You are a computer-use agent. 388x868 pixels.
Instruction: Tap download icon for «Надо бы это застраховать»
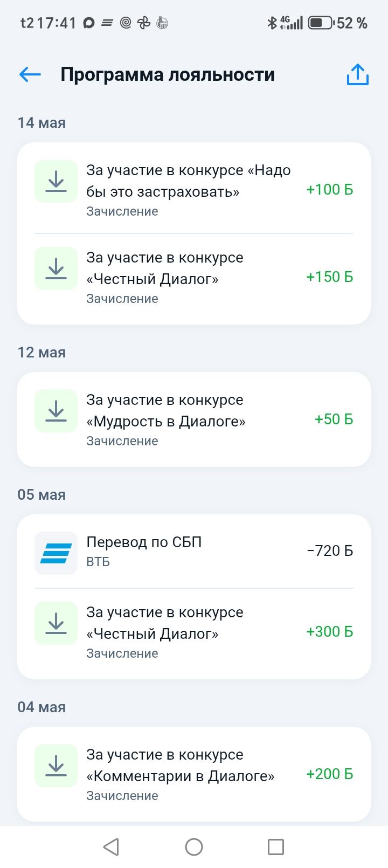(x=56, y=181)
